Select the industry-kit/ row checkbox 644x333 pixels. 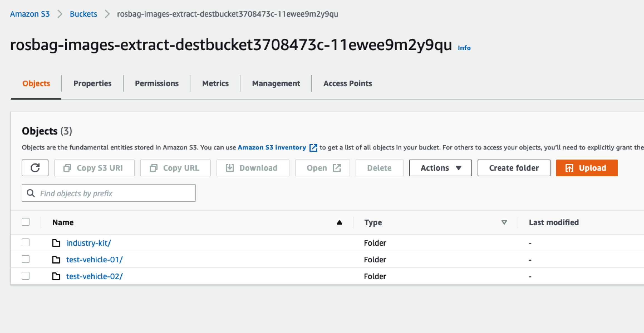(26, 242)
